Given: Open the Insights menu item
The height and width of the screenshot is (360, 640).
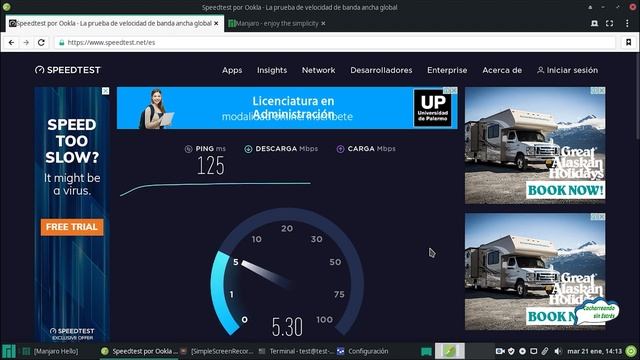Looking at the screenshot, I should 272,70.
